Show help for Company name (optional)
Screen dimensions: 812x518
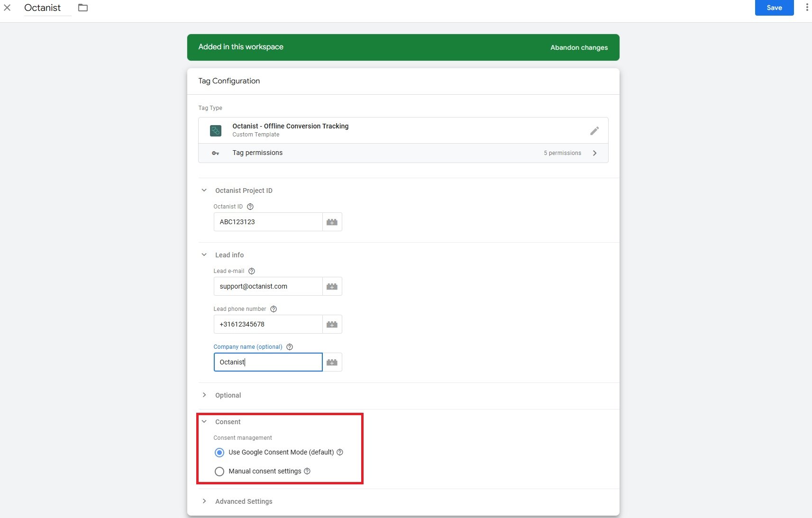coord(290,347)
